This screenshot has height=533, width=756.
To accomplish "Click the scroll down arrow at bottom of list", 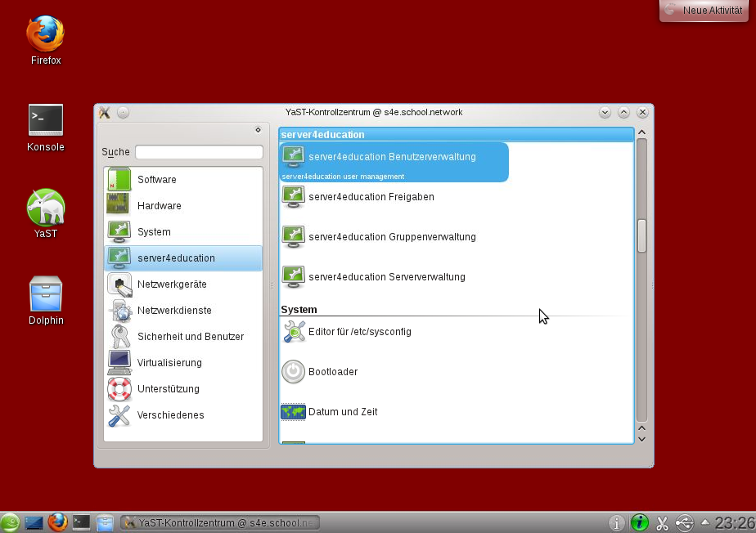I will pos(641,439).
